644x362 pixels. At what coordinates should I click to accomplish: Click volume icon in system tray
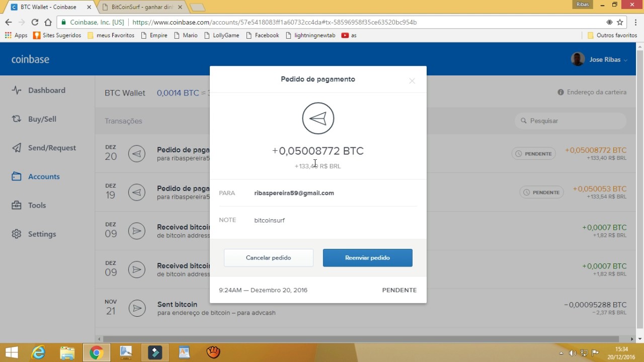573,352
